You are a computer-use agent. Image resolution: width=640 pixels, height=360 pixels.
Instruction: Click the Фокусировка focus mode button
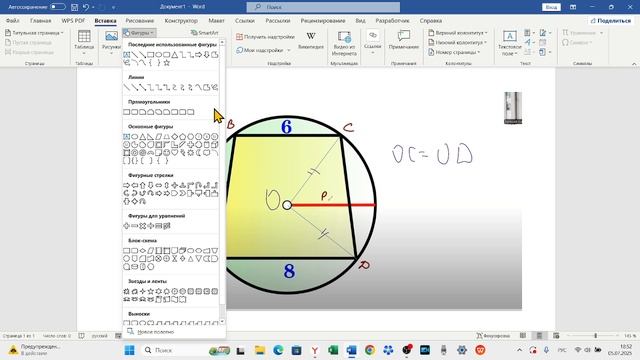pyautogui.click(x=493, y=336)
